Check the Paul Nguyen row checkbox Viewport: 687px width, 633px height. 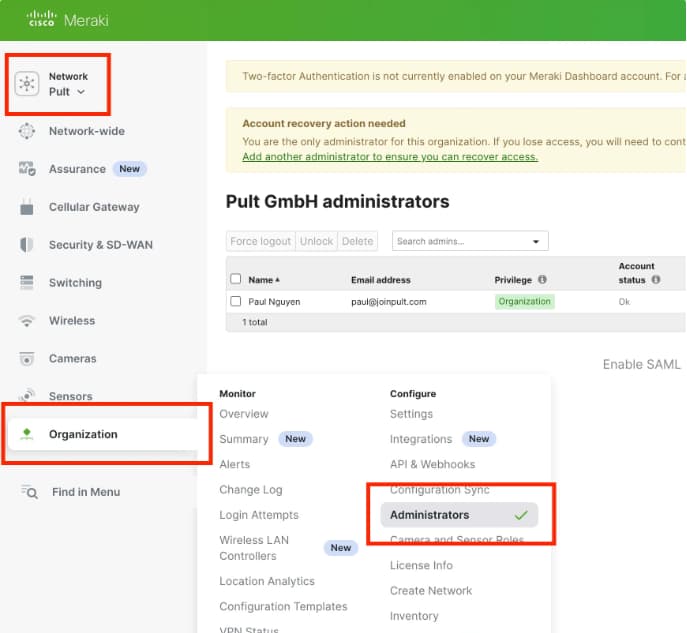pyautogui.click(x=236, y=301)
